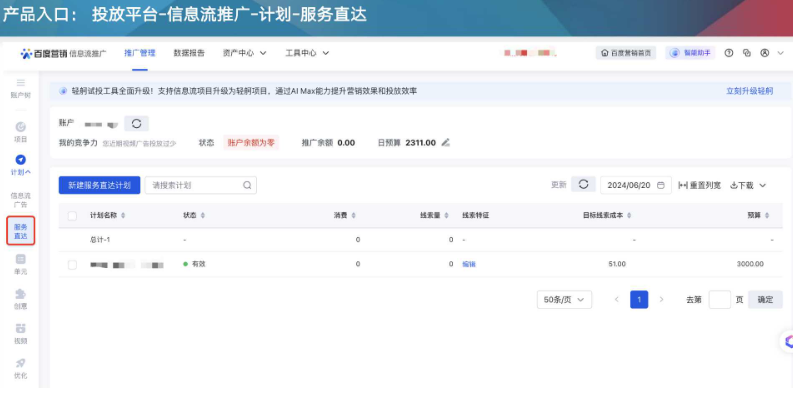The width and height of the screenshot is (793, 394).
Task: Go to next page arrow
Action: click(661, 299)
